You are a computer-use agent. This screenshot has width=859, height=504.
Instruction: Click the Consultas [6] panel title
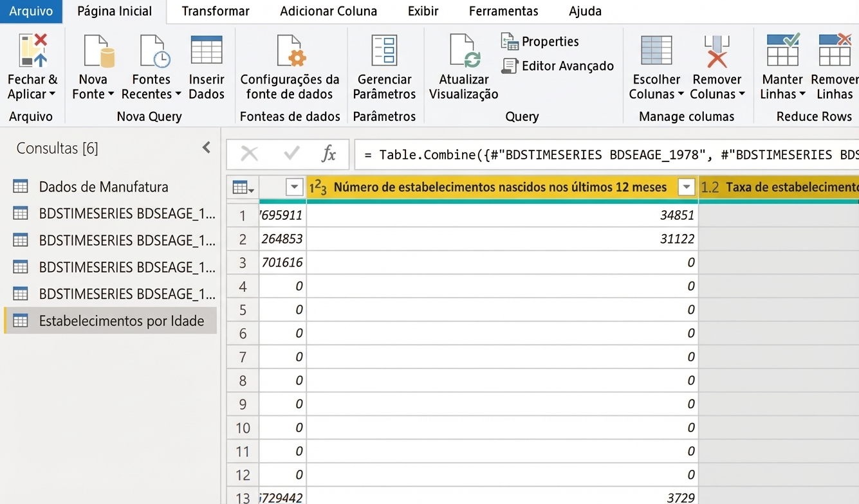57,148
